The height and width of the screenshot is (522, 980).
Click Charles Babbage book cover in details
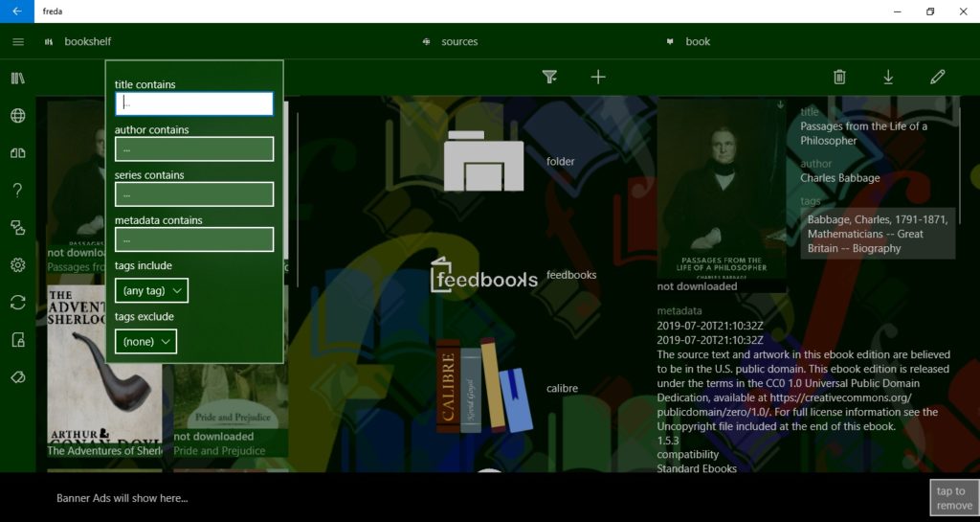722,189
